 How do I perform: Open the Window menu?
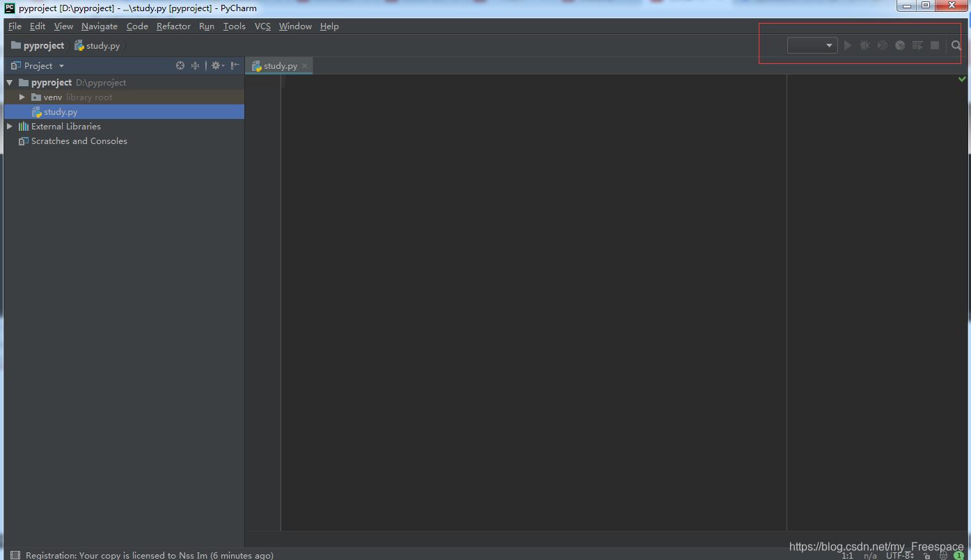tap(295, 26)
